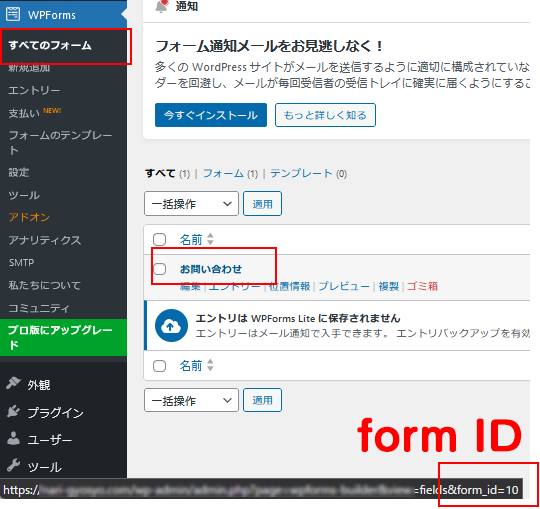This screenshot has width=540, height=509.
Task: Click 名前 column header link at top
Action: pos(191,239)
